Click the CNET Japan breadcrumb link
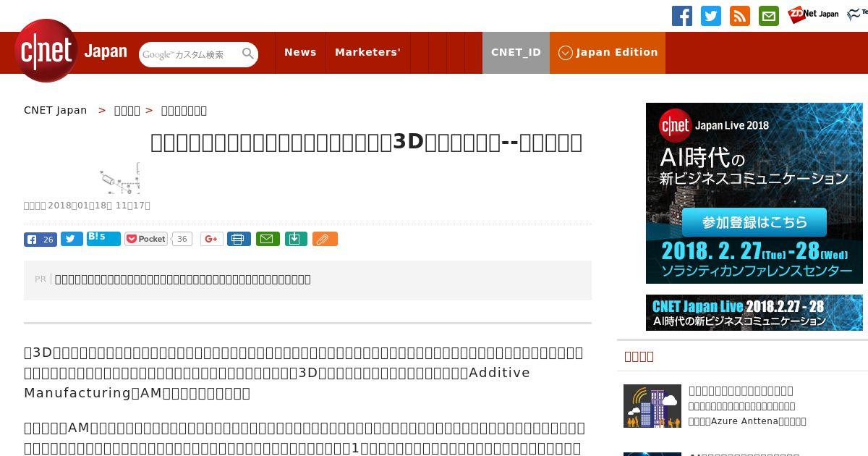 (x=56, y=110)
